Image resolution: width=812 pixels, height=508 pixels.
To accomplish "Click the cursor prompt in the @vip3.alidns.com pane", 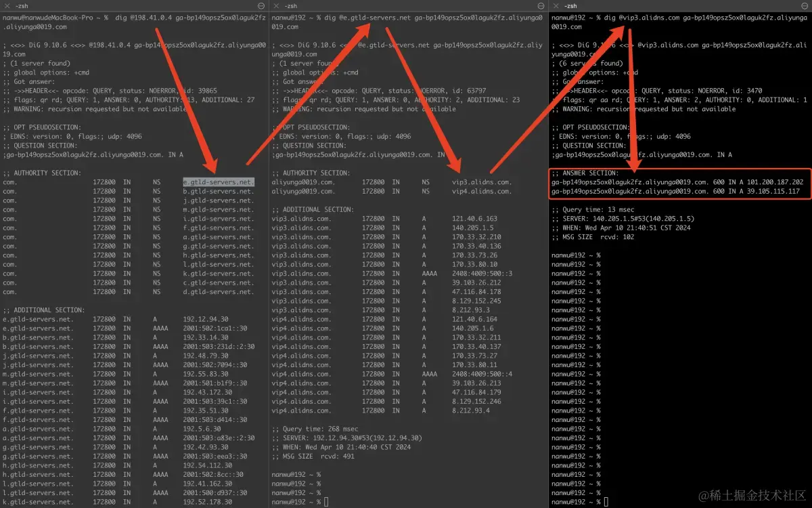I will pos(606,502).
